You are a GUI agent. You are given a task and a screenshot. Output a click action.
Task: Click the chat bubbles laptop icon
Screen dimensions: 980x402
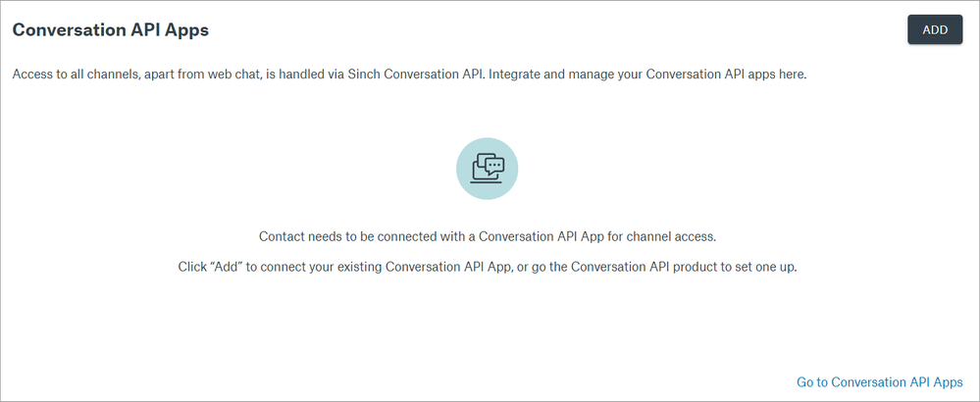pos(488,170)
